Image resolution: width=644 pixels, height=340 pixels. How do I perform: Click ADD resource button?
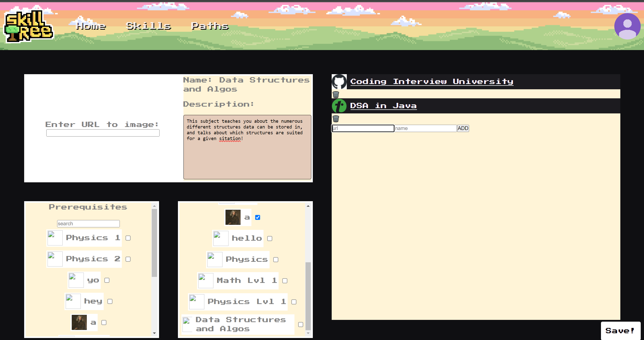463,128
